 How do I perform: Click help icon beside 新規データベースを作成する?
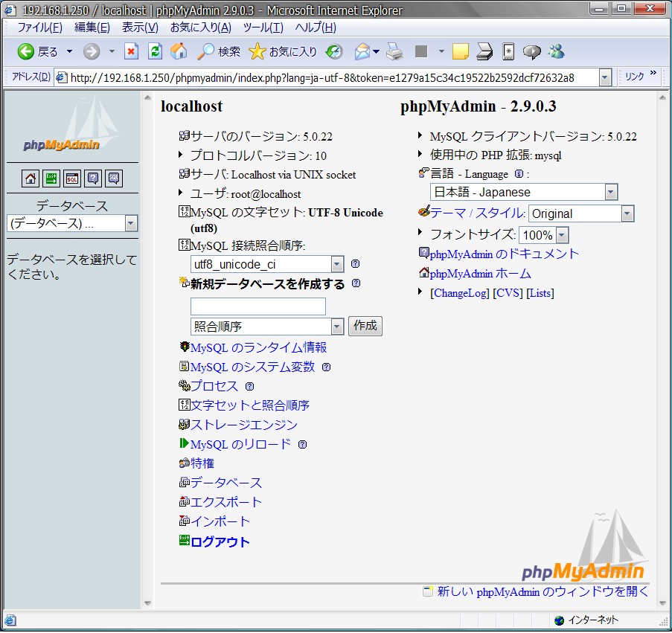[356, 283]
